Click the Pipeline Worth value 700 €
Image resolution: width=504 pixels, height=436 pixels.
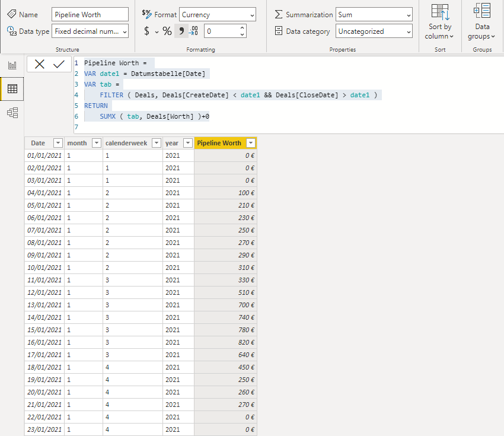226,305
